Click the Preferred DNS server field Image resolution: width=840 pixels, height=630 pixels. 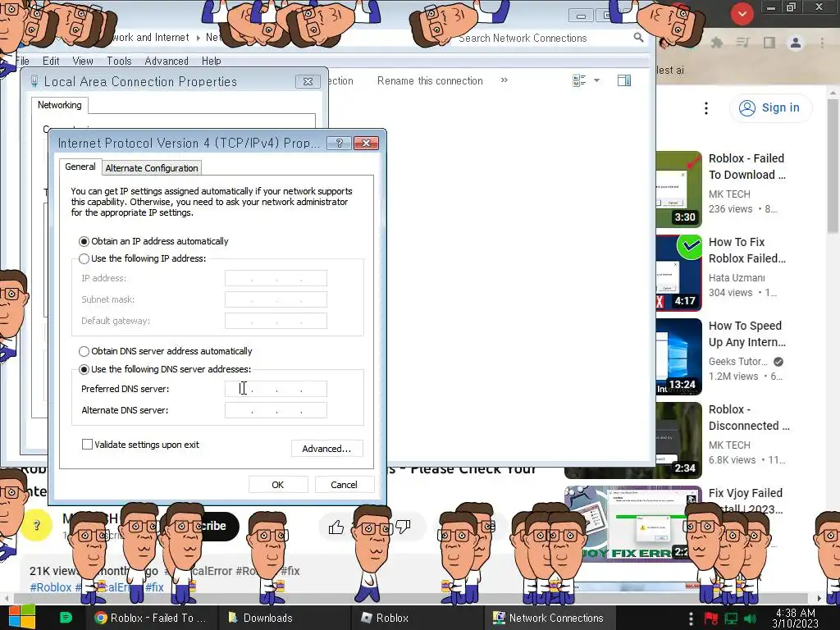tap(276, 389)
